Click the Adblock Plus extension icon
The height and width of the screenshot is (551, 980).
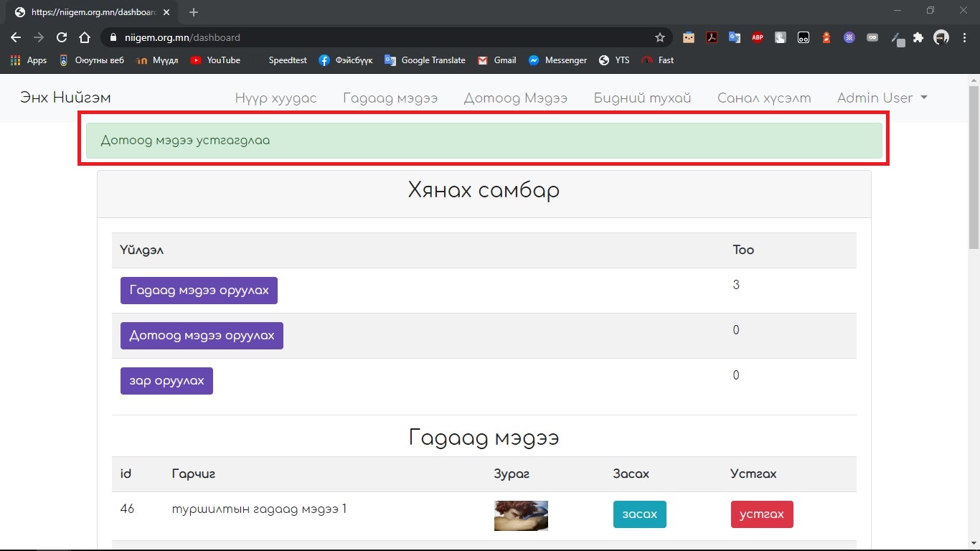758,37
